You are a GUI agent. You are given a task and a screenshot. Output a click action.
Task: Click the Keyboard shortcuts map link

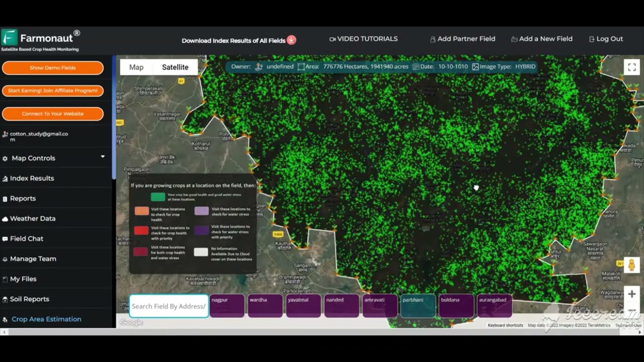506,325
